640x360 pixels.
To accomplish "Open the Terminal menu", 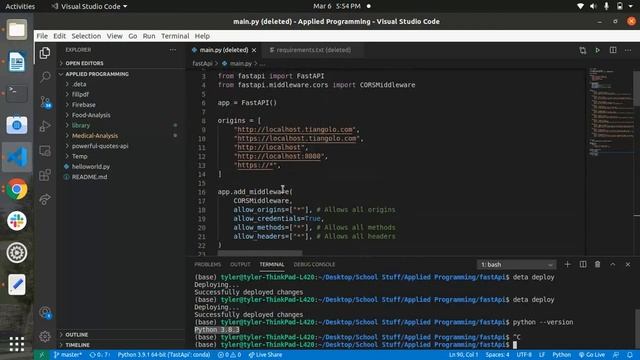I will coord(175,36).
